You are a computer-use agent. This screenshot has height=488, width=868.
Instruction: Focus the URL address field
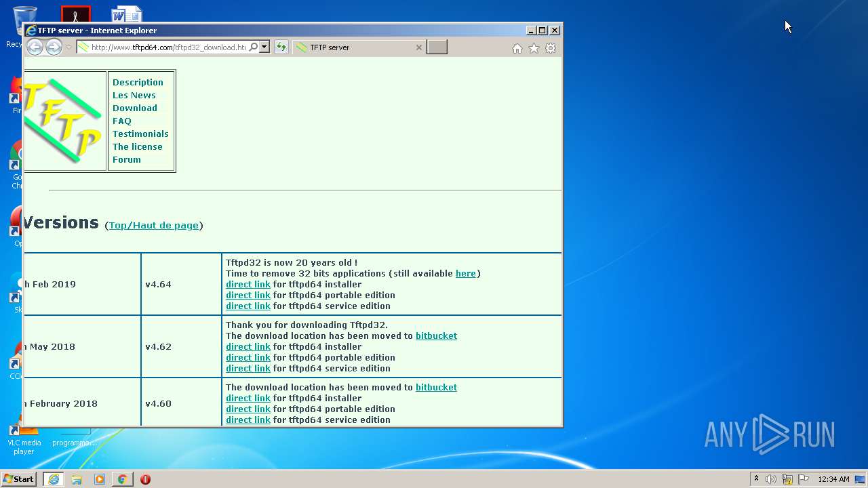click(x=168, y=47)
